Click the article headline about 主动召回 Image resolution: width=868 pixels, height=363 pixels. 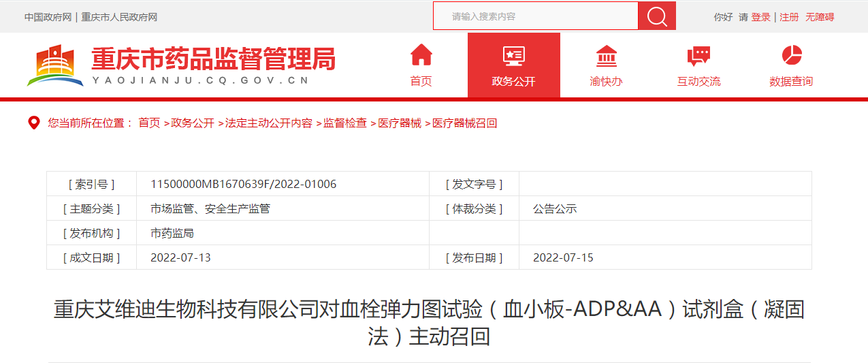[429, 323]
